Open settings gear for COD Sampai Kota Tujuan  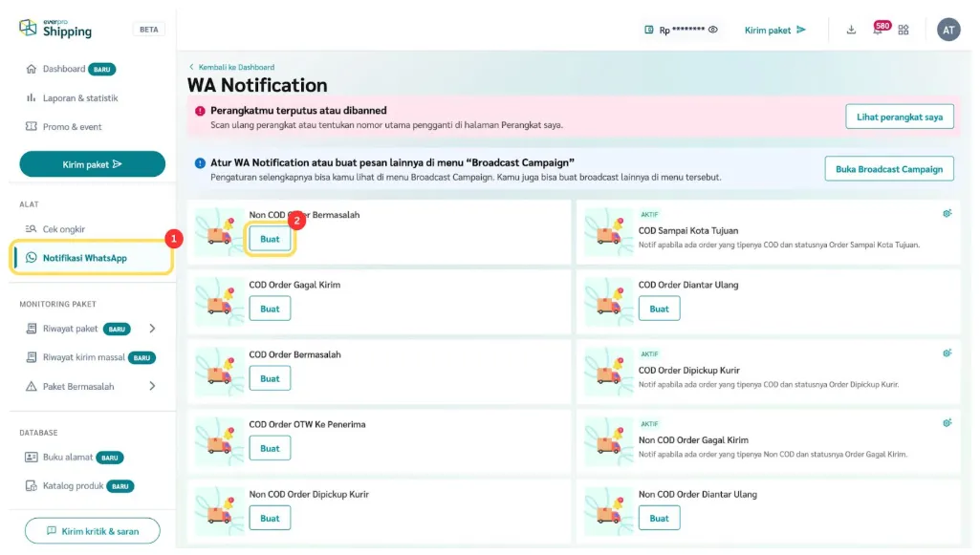click(x=947, y=213)
